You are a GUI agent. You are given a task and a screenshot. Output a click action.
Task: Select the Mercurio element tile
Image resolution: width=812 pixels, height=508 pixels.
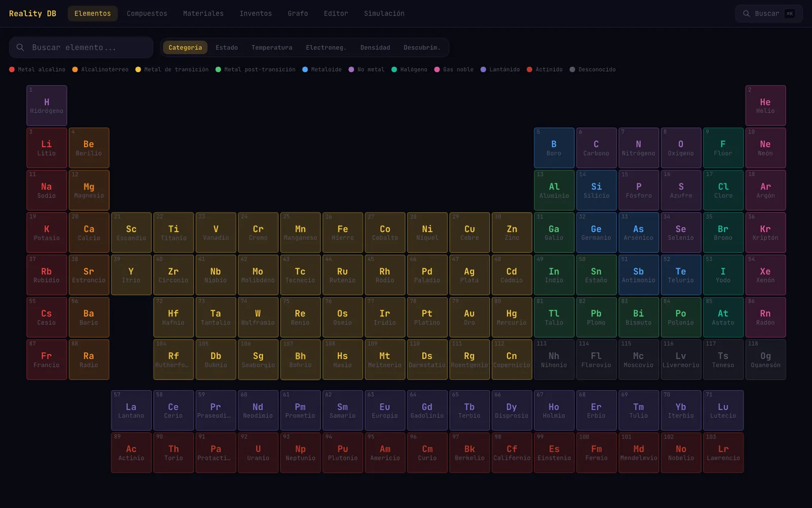pyautogui.click(x=512, y=317)
